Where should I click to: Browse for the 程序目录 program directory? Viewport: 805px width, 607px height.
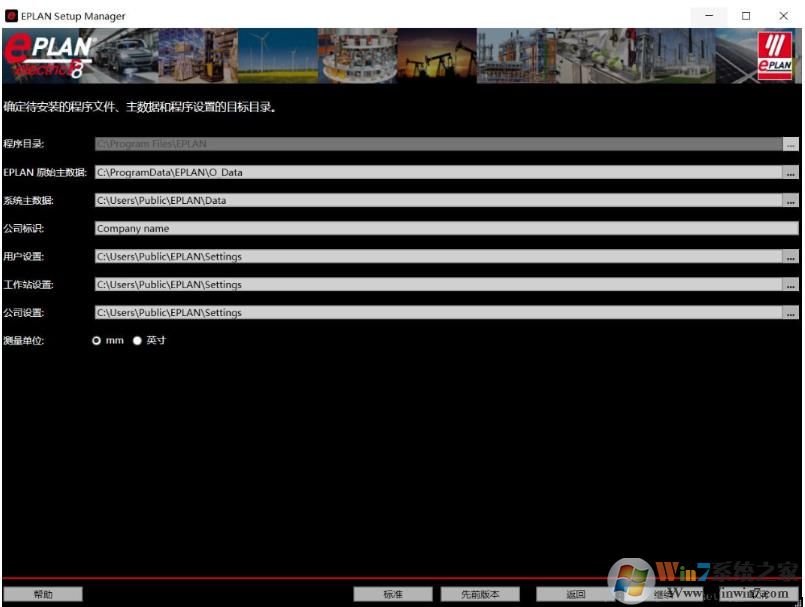coord(791,144)
